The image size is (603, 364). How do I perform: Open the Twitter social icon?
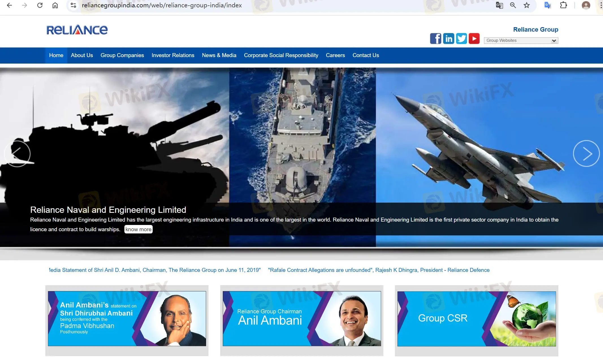[x=461, y=38]
